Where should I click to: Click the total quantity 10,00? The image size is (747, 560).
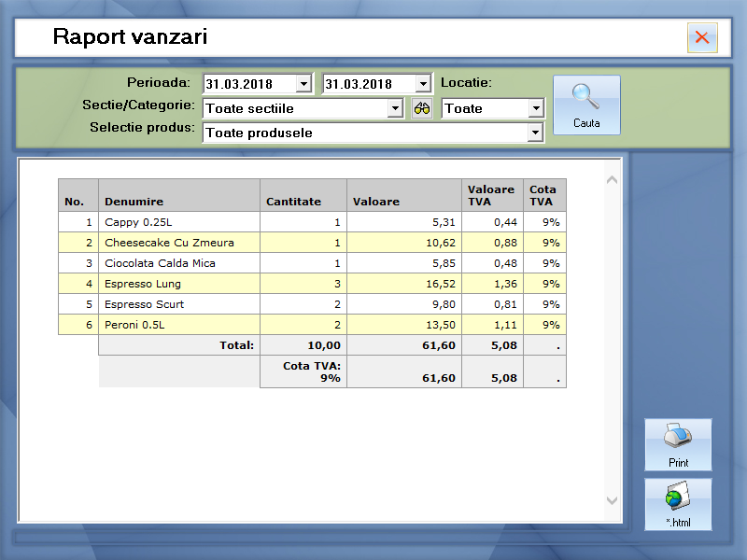pyautogui.click(x=324, y=345)
